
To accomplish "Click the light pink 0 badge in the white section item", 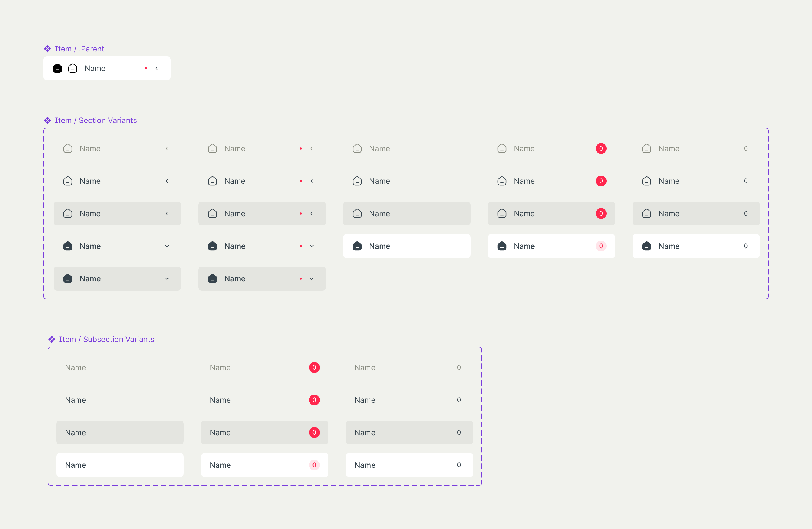I will click(x=601, y=246).
